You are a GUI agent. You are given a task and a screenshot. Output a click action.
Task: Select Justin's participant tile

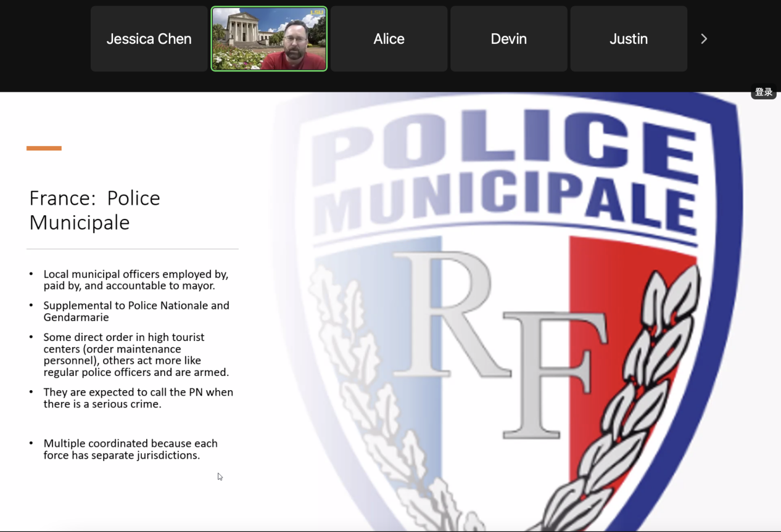pyautogui.click(x=628, y=39)
